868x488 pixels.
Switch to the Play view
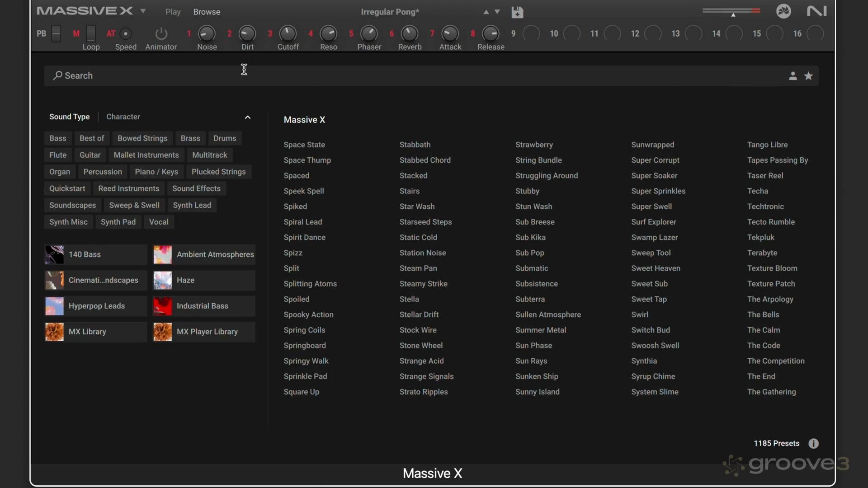pos(173,12)
